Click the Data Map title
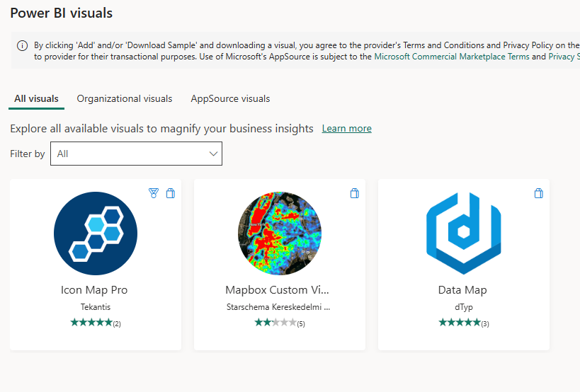Screen dimensions: 580x392 click(x=462, y=290)
